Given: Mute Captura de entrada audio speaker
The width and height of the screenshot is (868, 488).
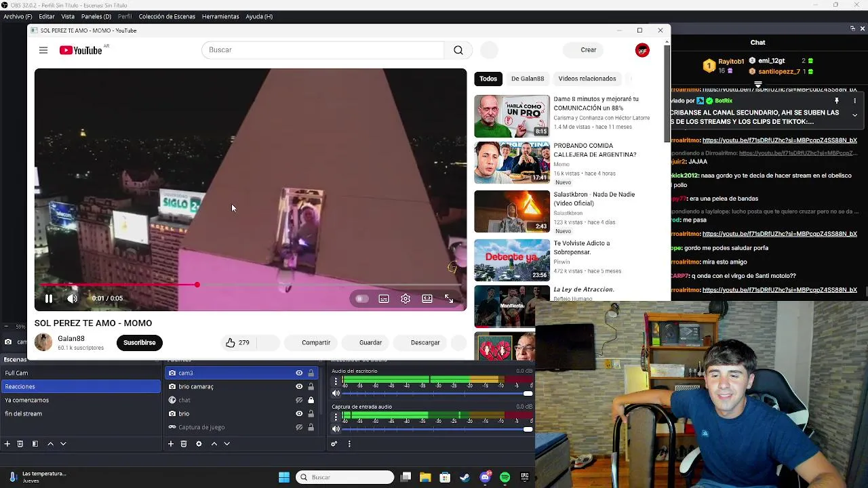Looking at the screenshot, I should [x=336, y=429].
